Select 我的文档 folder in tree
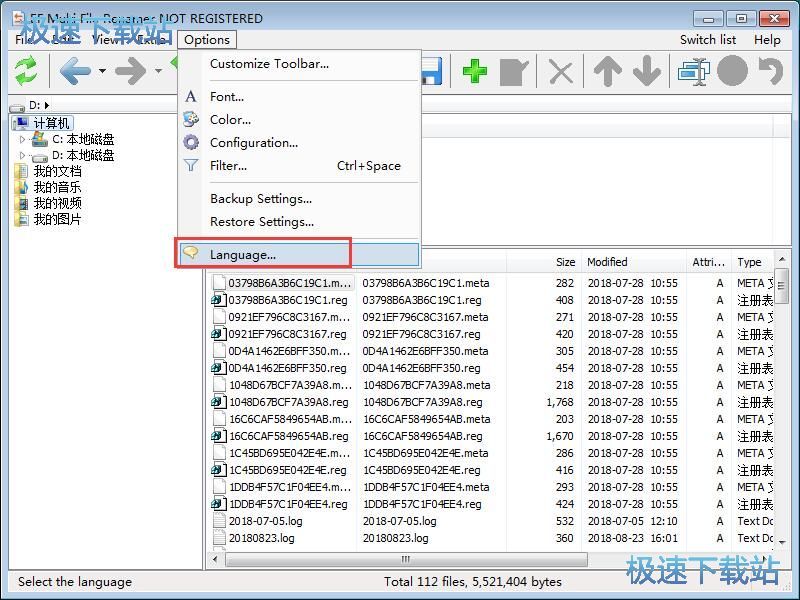 57,171
